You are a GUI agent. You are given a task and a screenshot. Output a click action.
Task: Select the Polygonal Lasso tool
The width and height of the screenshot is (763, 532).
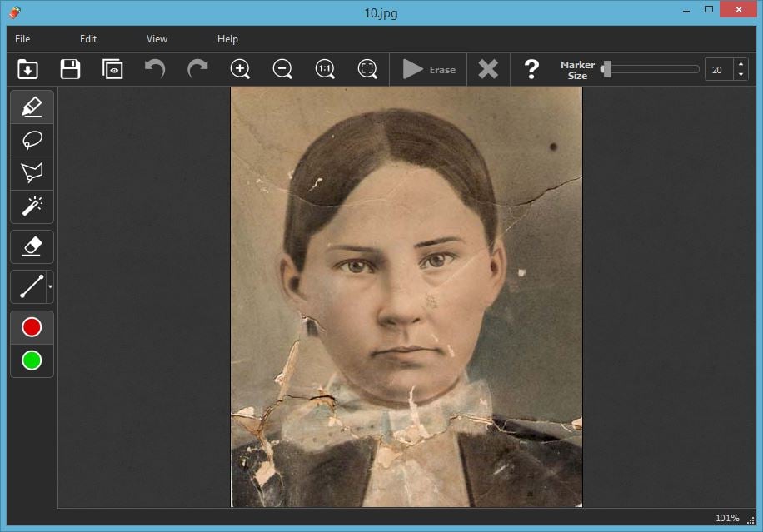coord(31,173)
